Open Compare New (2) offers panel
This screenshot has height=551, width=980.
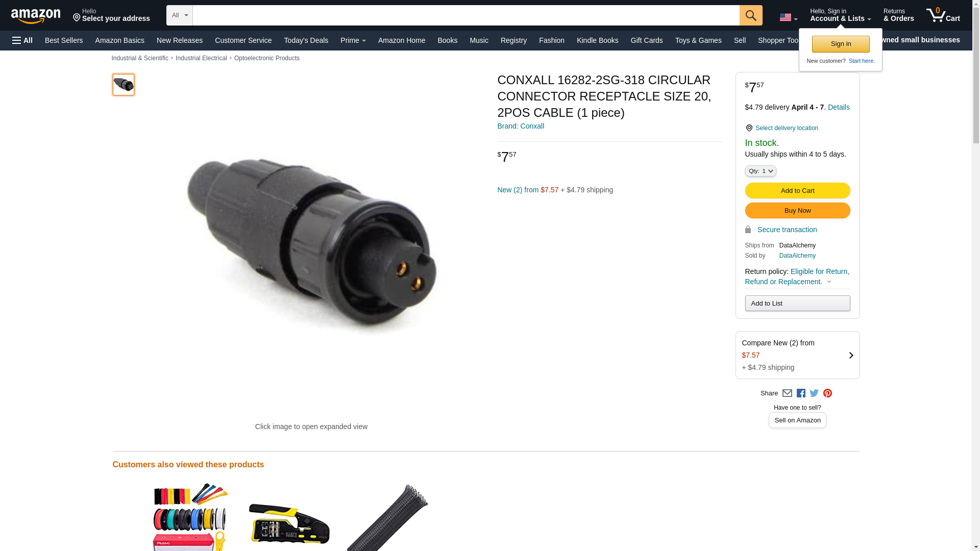click(x=797, y=355)
